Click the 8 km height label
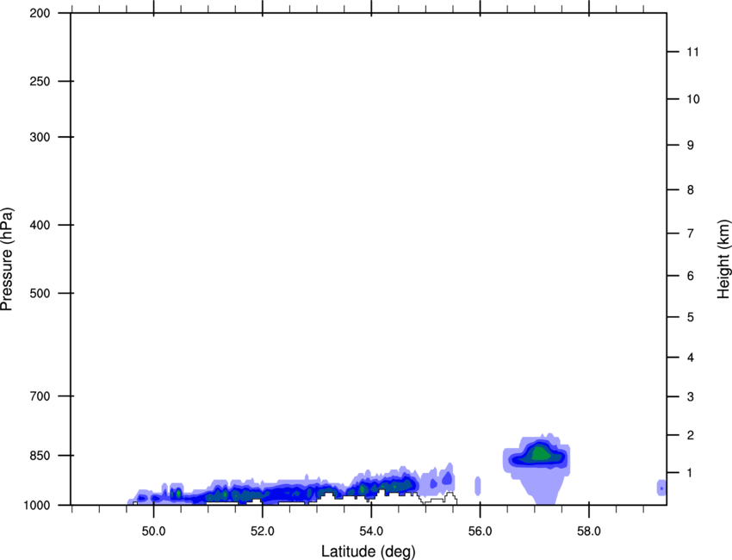This screenshot has width=732, height=560. pyautogui.click(x=691, y=190)
